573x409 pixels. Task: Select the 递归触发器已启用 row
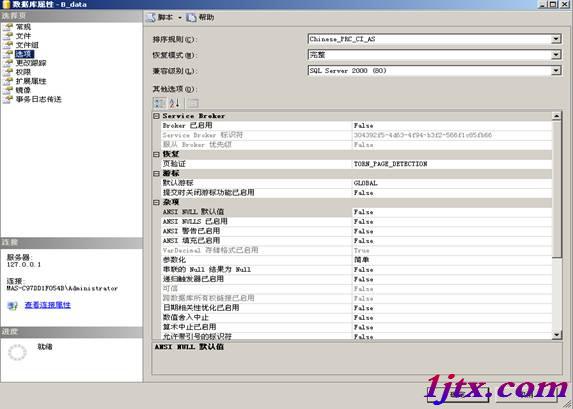(x=356, y=279)
